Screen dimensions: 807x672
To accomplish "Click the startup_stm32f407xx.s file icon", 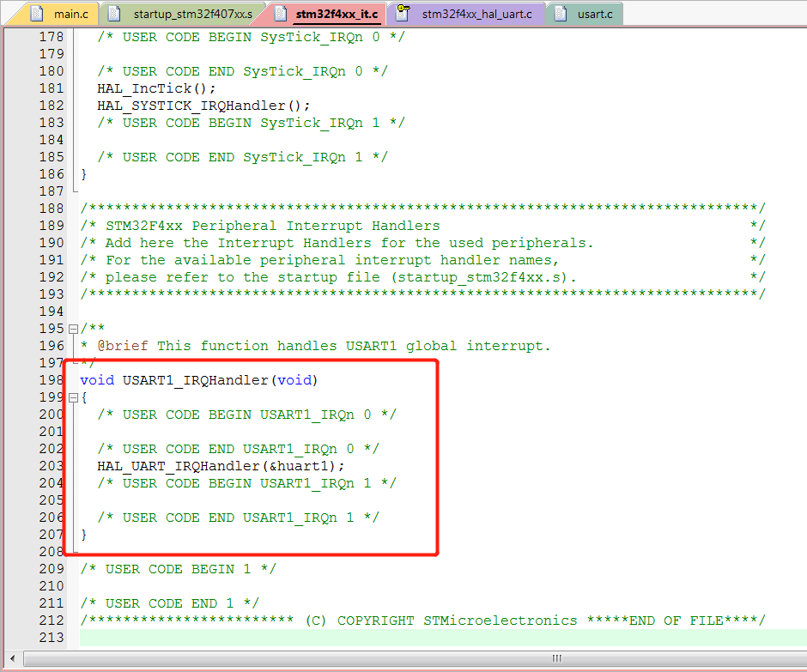I will click(x=114, y=14).
